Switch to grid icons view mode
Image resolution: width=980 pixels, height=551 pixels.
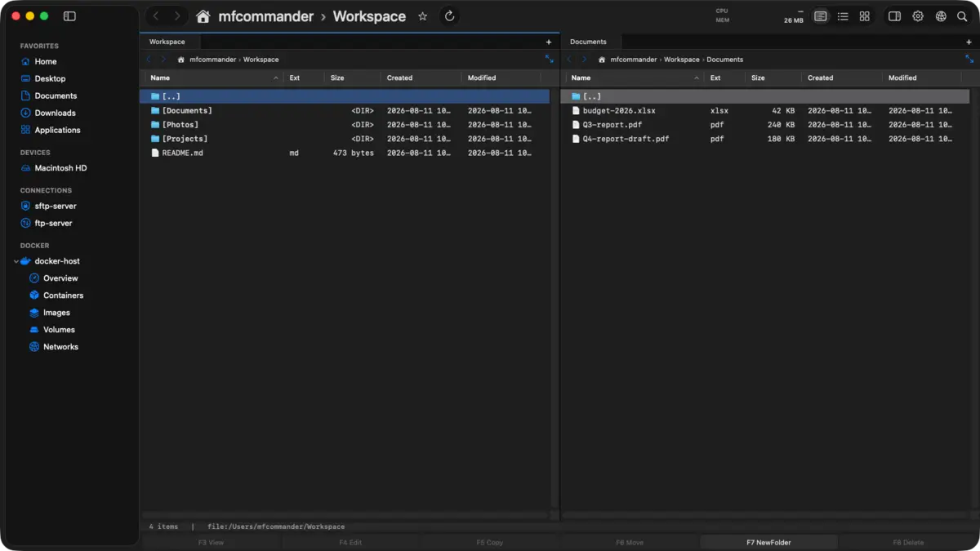point(864,16)
